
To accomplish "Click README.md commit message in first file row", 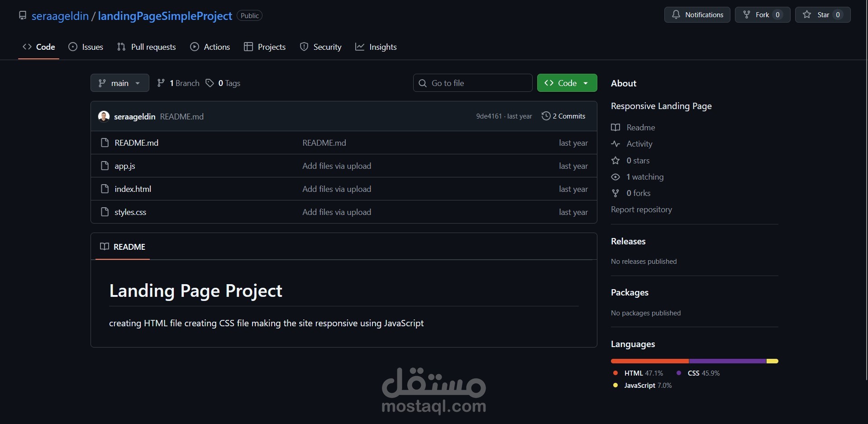I will tap(324, 143).
